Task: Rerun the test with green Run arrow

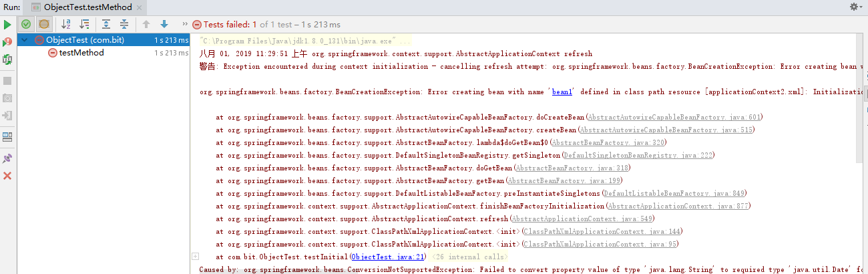Action: 7,24
